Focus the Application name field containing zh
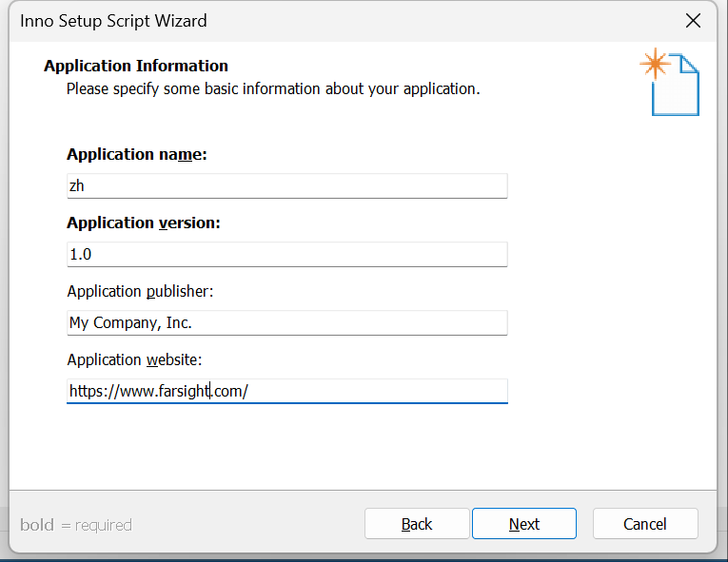Screen dimensions: 728x562 (x=287, y=185)
